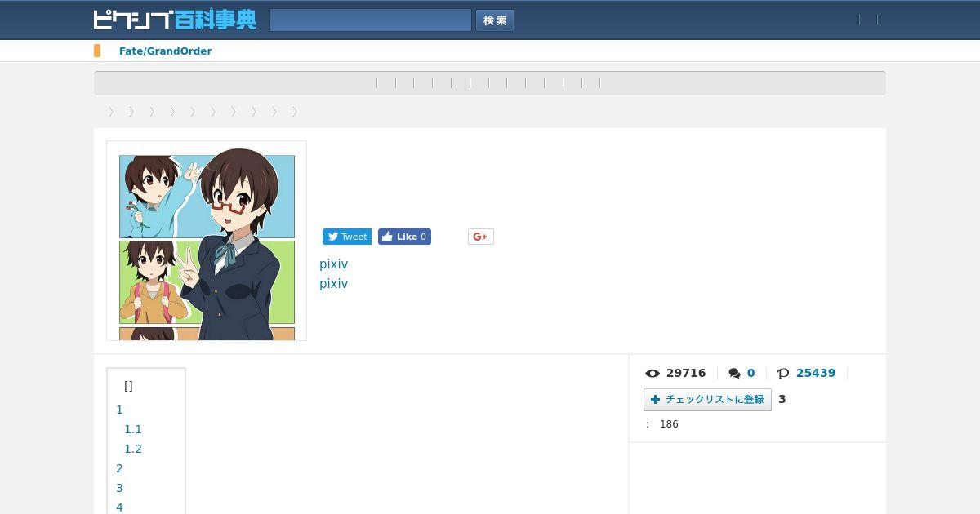Jump to section 1 in contents
Viewport: 980px width, 514px height.
(x=119, y=410)
